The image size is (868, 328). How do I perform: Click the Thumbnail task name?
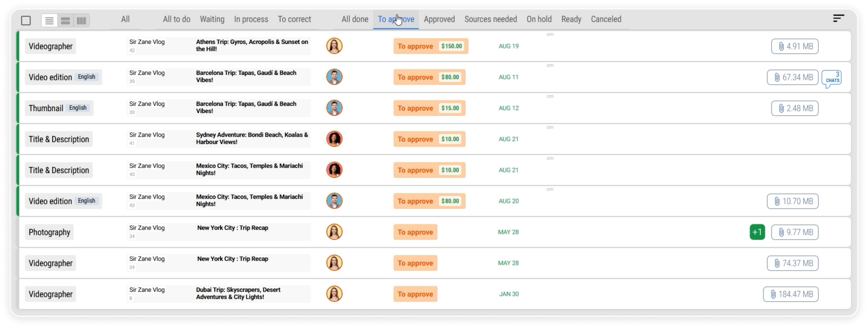pos(46,109)
